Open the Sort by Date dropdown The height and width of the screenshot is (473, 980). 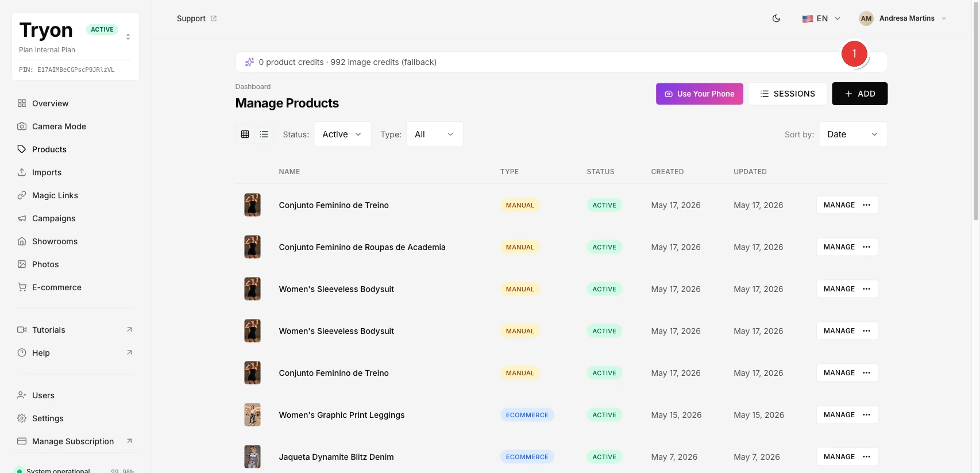point(853,134)
